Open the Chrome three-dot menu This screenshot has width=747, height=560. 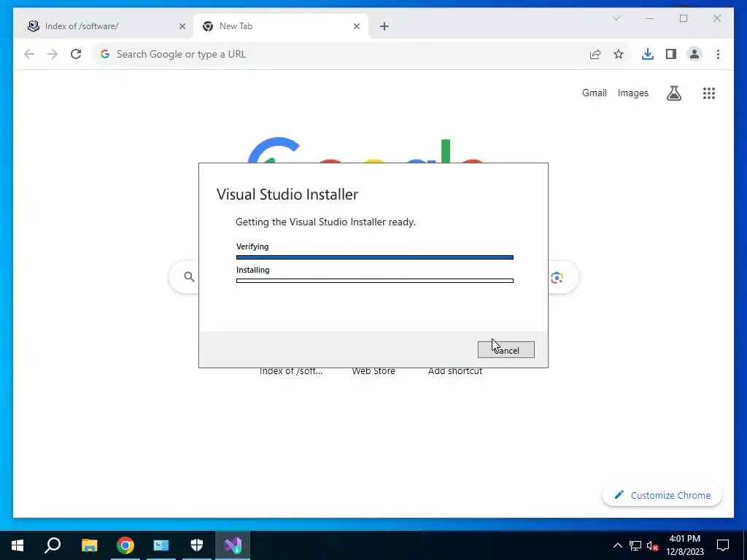[718, 54]
